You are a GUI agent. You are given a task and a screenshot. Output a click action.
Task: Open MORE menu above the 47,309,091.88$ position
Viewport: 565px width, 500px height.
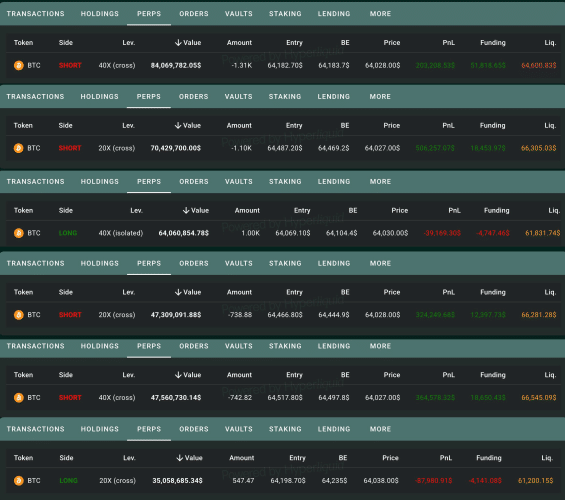[x=380, y=263]
